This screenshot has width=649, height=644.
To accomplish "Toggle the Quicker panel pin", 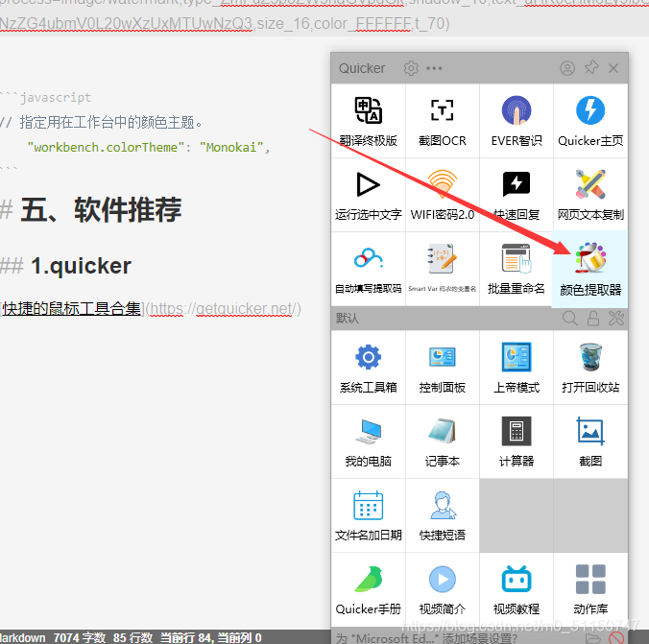I will pos(591,68).
